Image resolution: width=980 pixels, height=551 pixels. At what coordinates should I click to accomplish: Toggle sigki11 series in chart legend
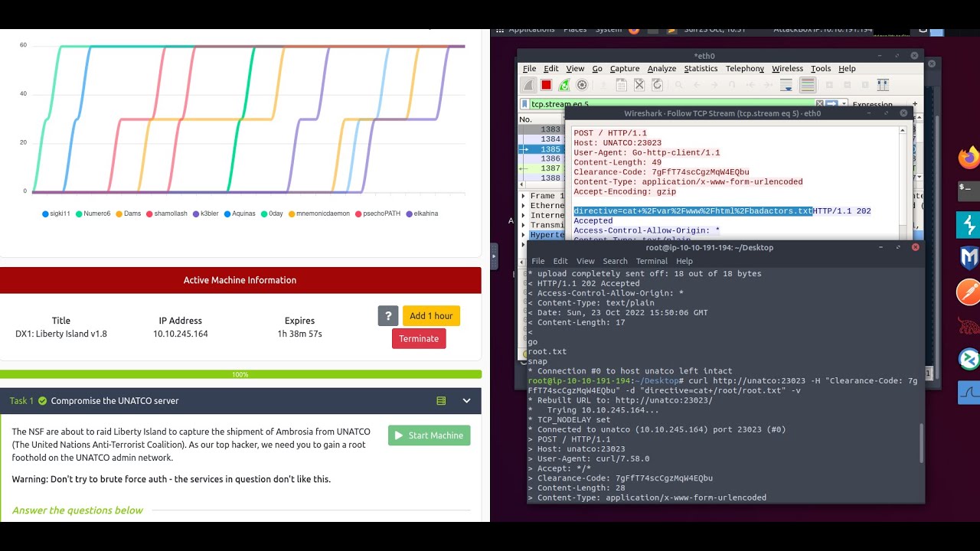pyautogui.click(x=56, y=214)
